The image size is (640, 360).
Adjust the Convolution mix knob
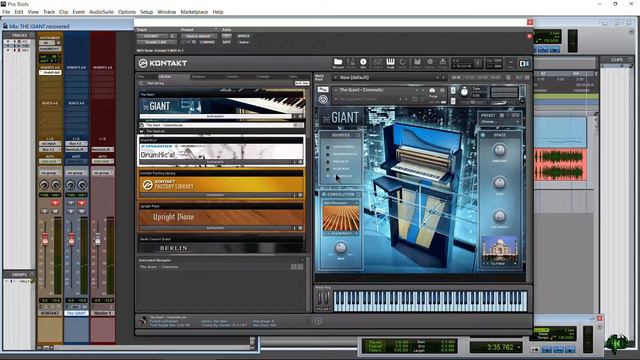340,247
